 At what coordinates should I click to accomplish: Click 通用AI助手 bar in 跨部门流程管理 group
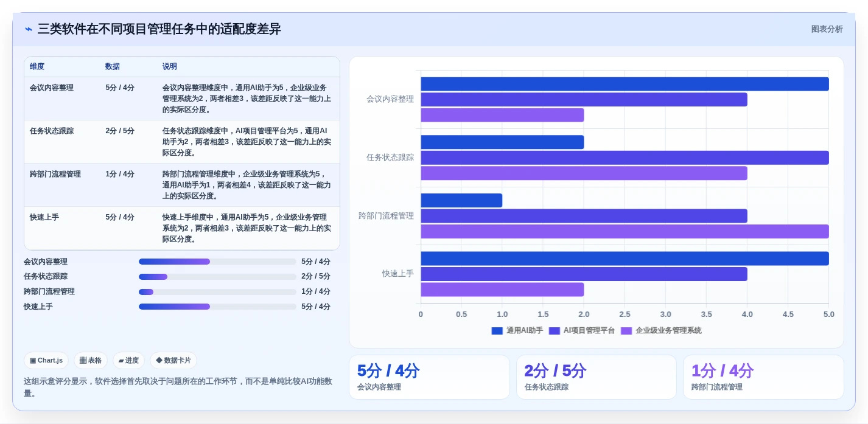(461, 201)
